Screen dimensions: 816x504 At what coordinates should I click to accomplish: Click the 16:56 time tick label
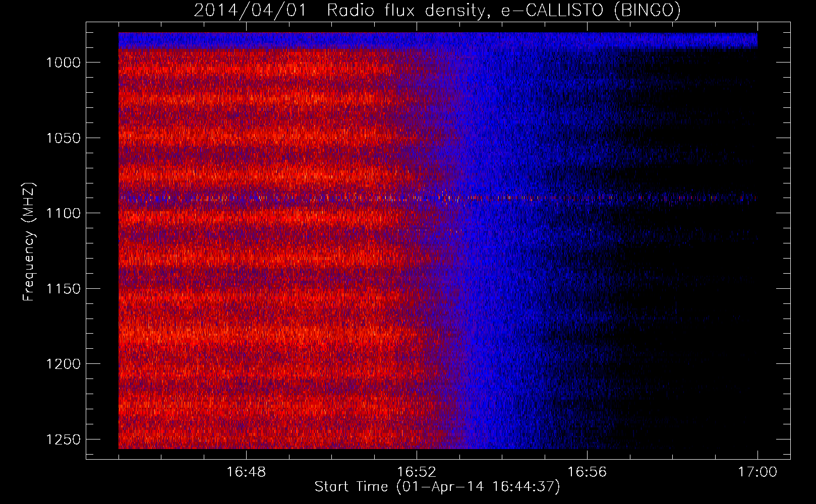click(587, 472)
